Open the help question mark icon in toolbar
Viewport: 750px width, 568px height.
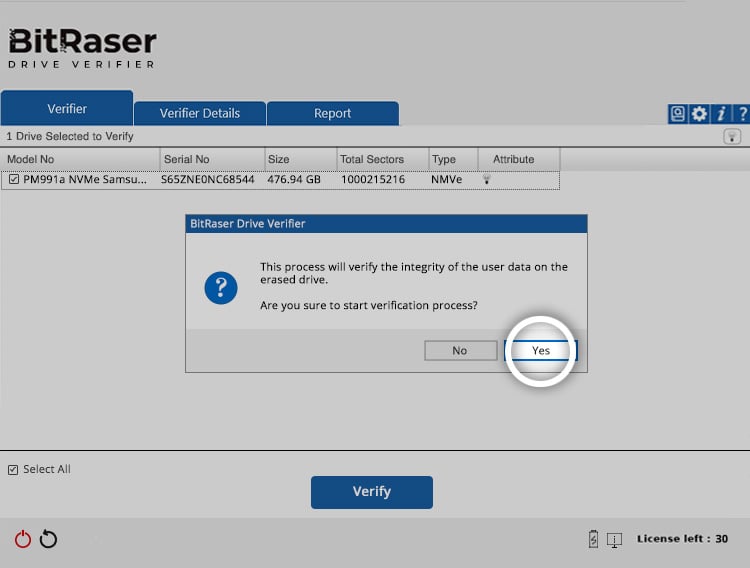coord(742,114)
